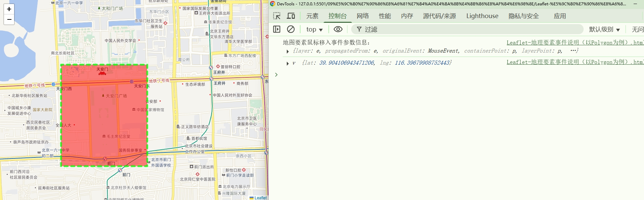Click the 公安部 label on the map
This screenshot has height=200, width=644.
coord(151,101)
